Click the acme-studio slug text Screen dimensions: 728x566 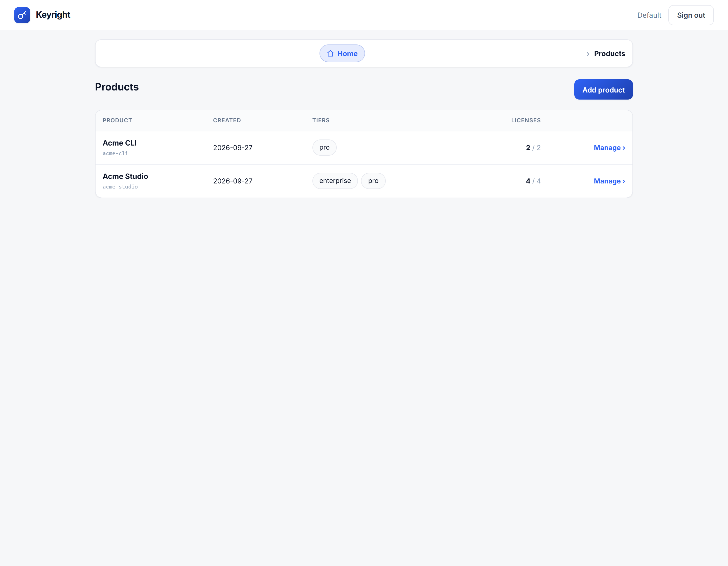[120, 186]
